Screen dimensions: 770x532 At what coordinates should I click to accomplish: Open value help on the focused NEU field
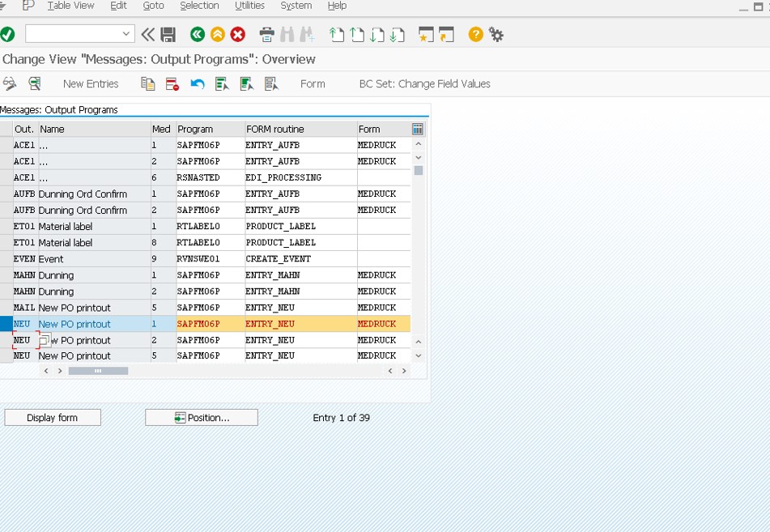[x=45, y=339]
